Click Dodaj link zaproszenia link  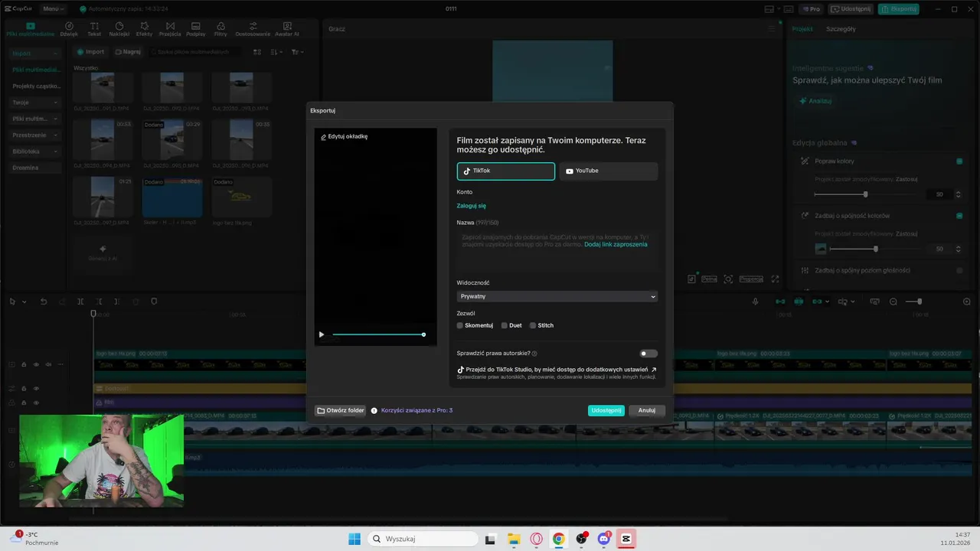click(x=616, y=244)
